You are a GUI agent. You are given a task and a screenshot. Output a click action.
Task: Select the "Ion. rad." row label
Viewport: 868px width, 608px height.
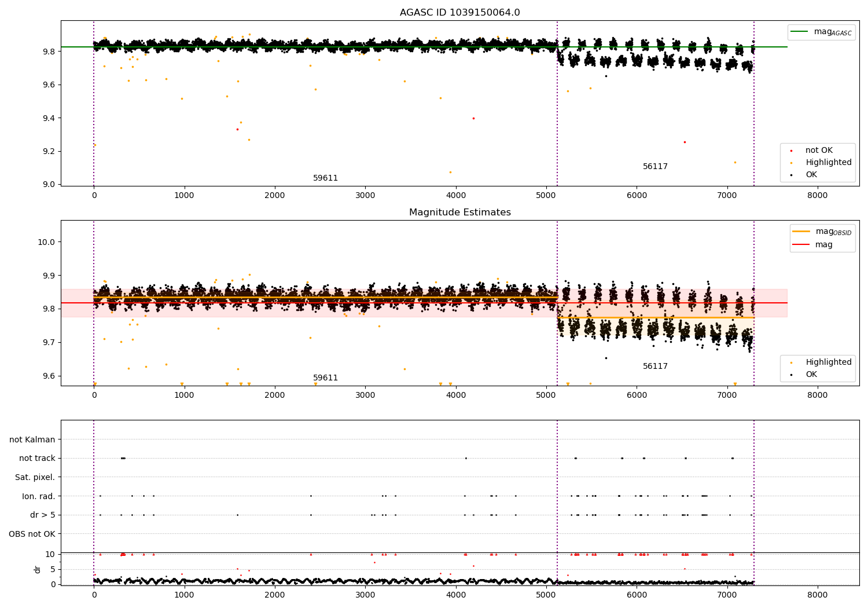click(39, 496)
